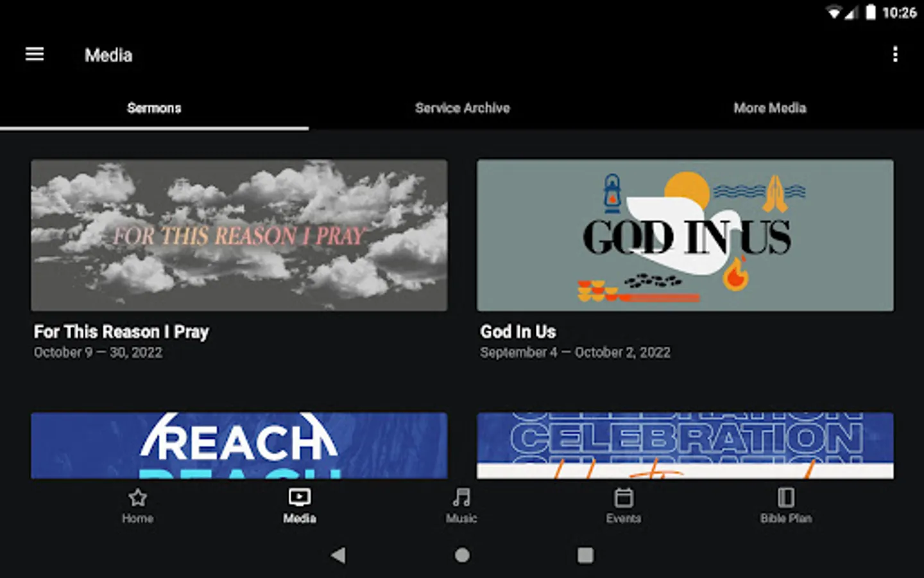Tap the Music note icon

point(461,498)
